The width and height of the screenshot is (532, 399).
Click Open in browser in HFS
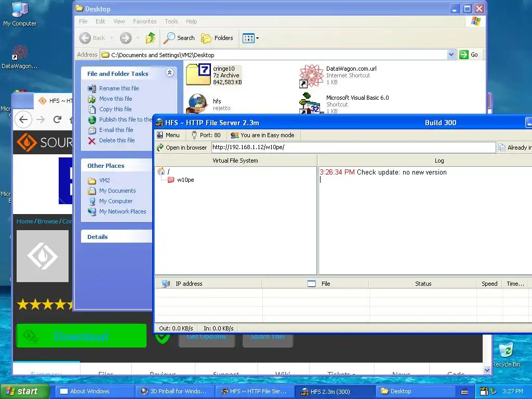[182, 148]
